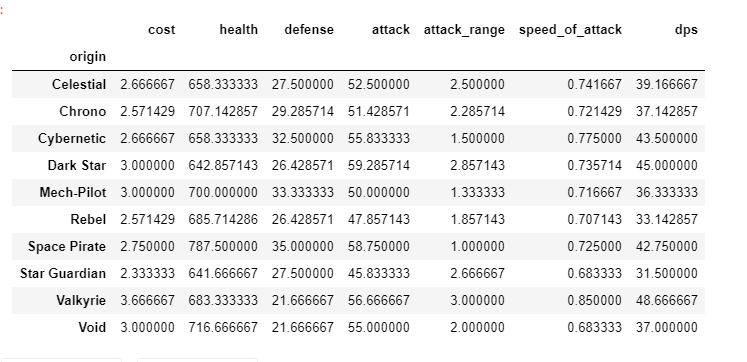Click Space Pirate's health value 787.500000
This screenshot has width=747, height=362.
(223, 247)
